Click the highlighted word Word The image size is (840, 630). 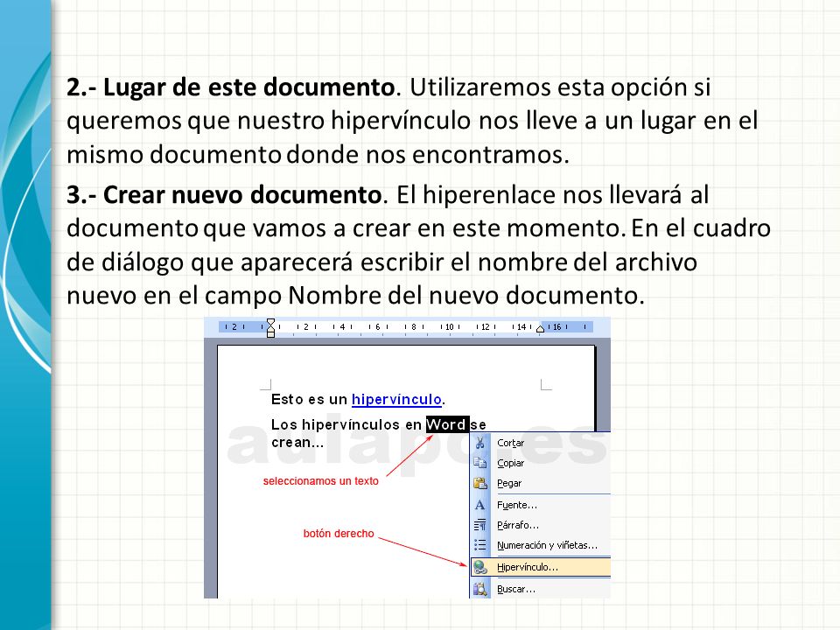pyautogui.click(x=447, y=425)
